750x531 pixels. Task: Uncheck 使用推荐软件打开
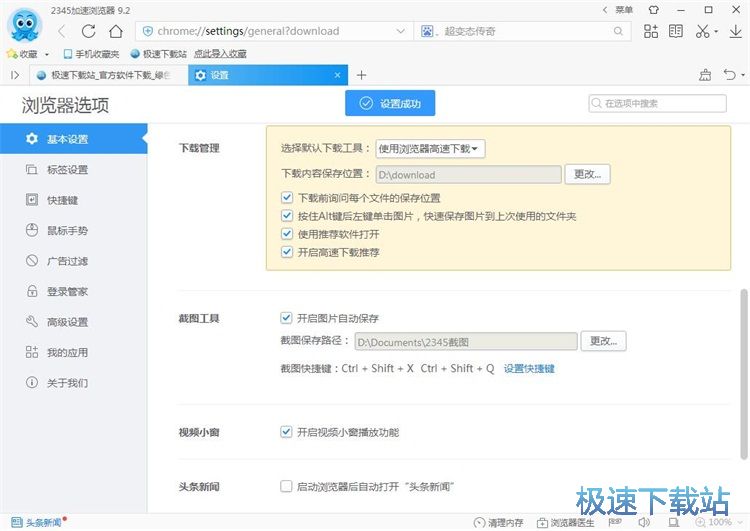coord(287,234)
